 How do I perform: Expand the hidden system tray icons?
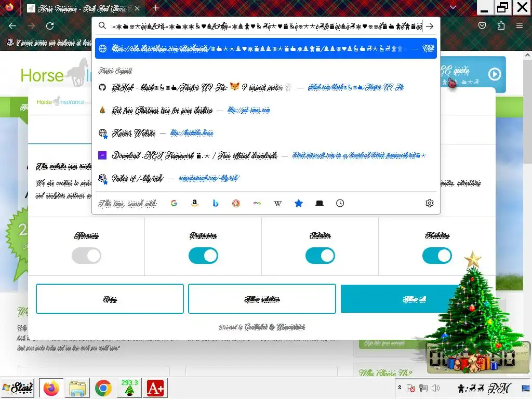[400, 388]
